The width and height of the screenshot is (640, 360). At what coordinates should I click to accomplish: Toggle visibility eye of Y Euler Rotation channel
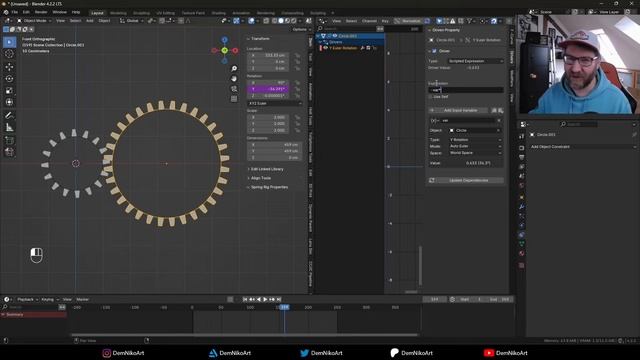pos(325,48)
